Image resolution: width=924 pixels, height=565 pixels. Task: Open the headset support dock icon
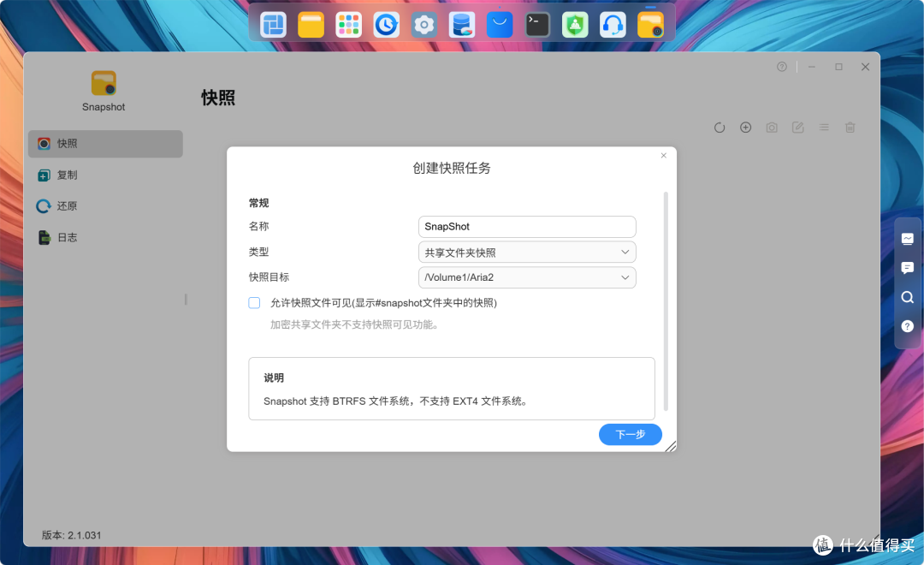613,25
